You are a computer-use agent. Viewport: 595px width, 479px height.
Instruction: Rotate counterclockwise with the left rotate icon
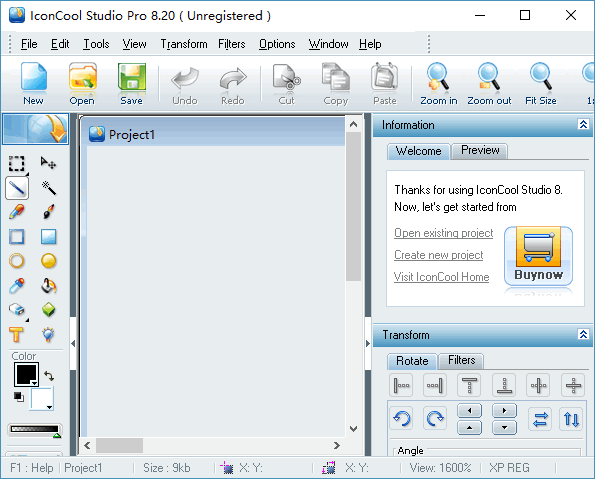point(401,419)
